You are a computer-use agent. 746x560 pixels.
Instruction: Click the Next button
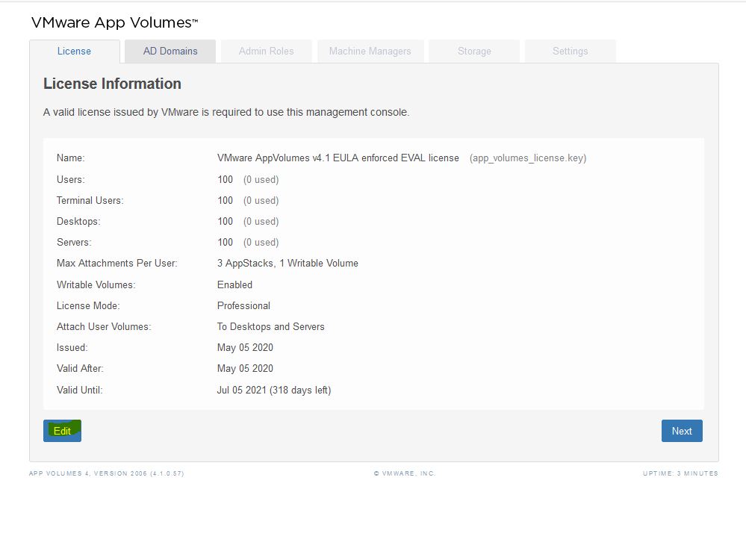(682, 431)
